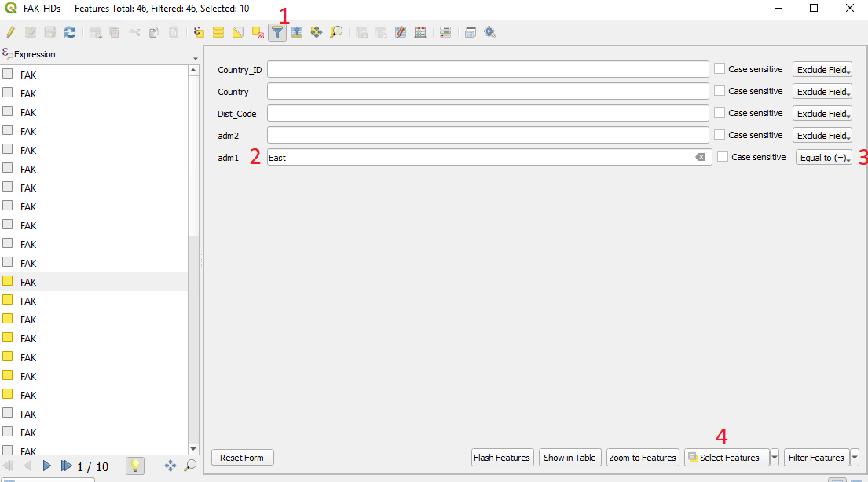Click the Select Features button
This screenshot has height=482, width=868.
727,458
